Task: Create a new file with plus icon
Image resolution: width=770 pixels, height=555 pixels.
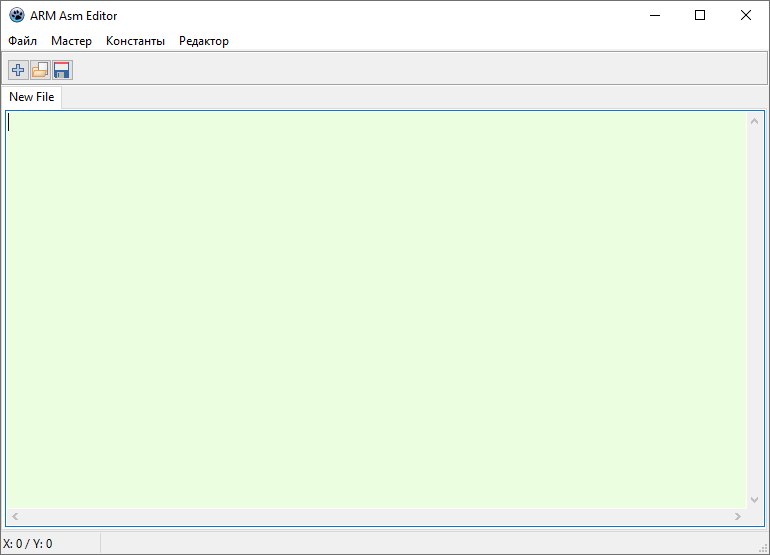Action: pos(18,70)
